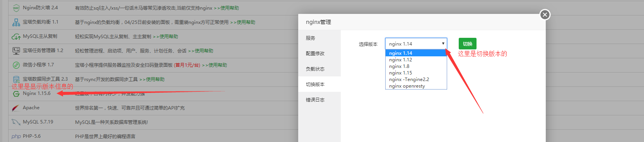This screenshot has width=644, height=142.
Task: Open the 选择版本 dropdown
Action: [x=416, y=44]
